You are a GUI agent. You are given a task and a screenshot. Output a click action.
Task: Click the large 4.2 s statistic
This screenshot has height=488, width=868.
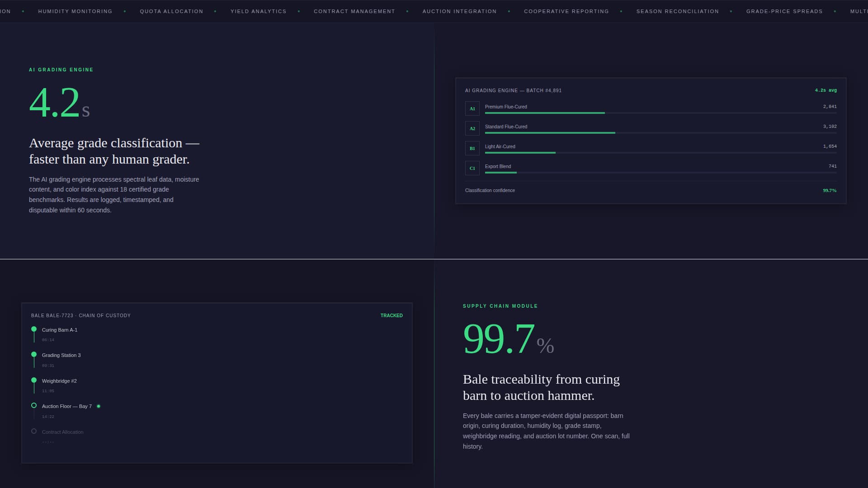59,103
